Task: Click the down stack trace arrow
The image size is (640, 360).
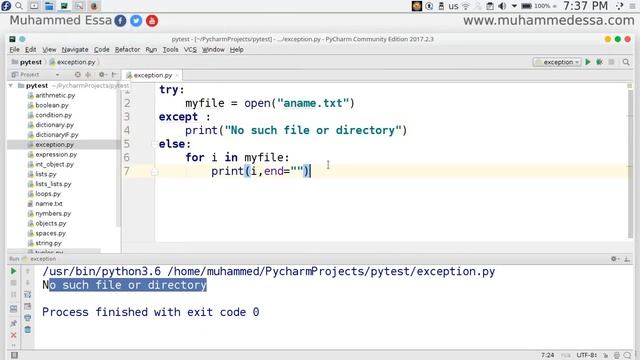Action: pyautogui.click(x=28, y=282)
